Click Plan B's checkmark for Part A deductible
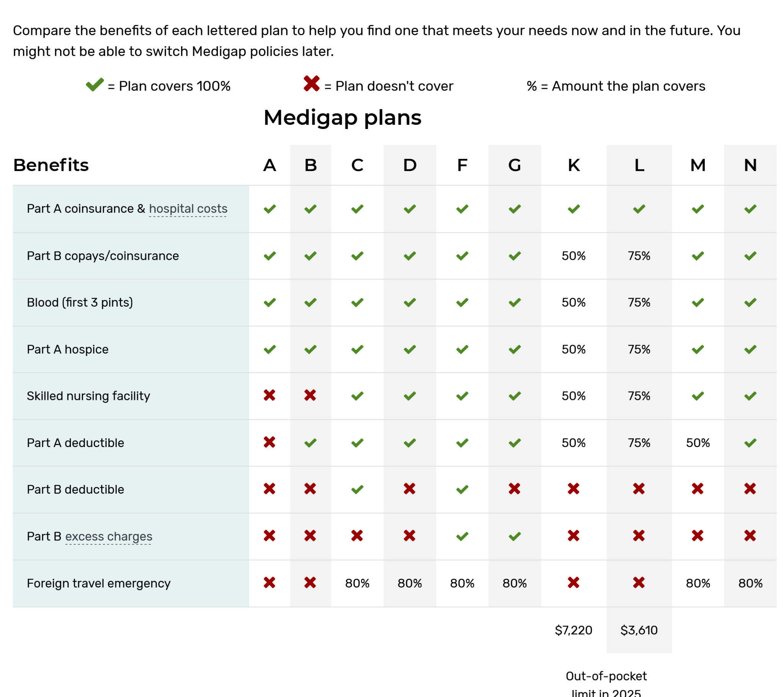This screenshot has height=697, width=784. (x=310, y=443)
